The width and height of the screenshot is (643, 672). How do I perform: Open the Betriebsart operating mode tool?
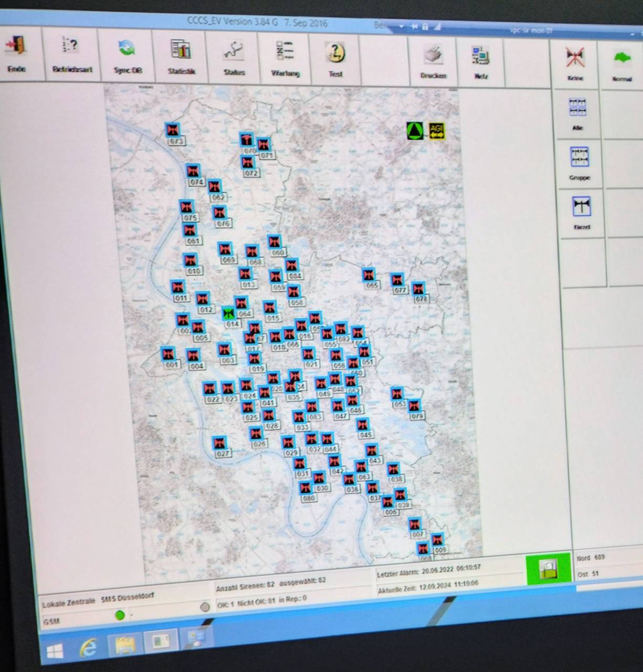pyautogui.click(x=71, y=48)
